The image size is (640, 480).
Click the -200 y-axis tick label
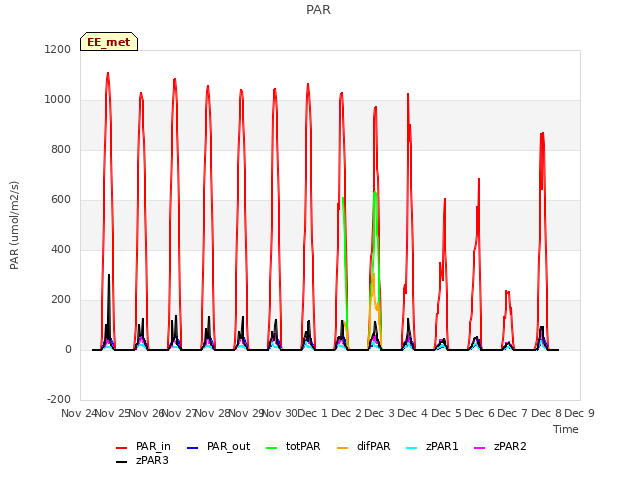(x=59, y=400)
